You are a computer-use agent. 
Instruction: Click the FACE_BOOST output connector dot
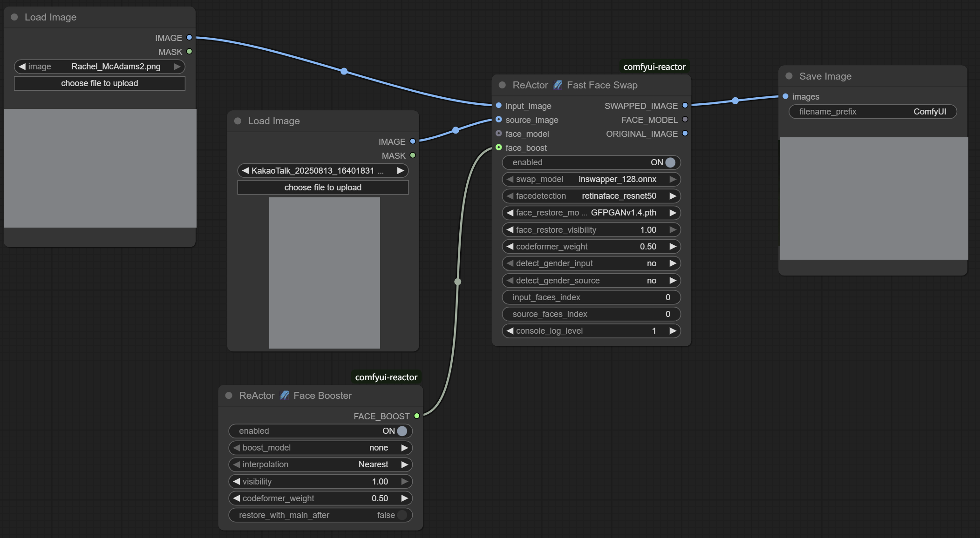point(417,416)
